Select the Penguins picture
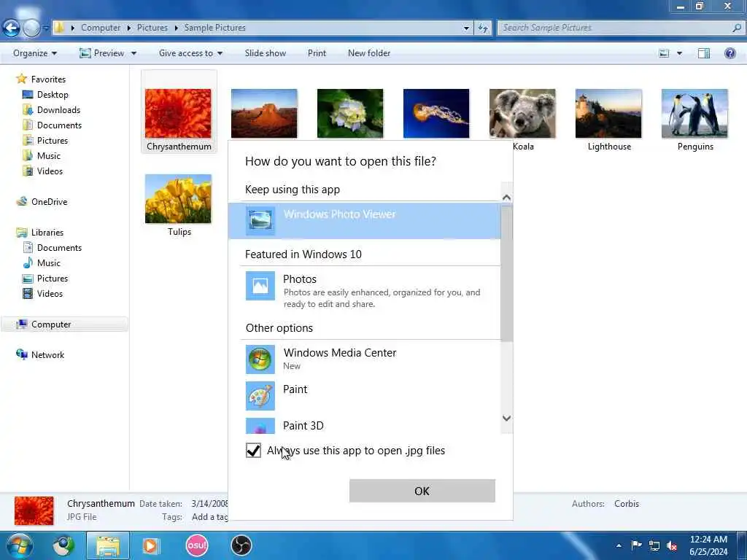Screen dimensions: 747x560 694,113
